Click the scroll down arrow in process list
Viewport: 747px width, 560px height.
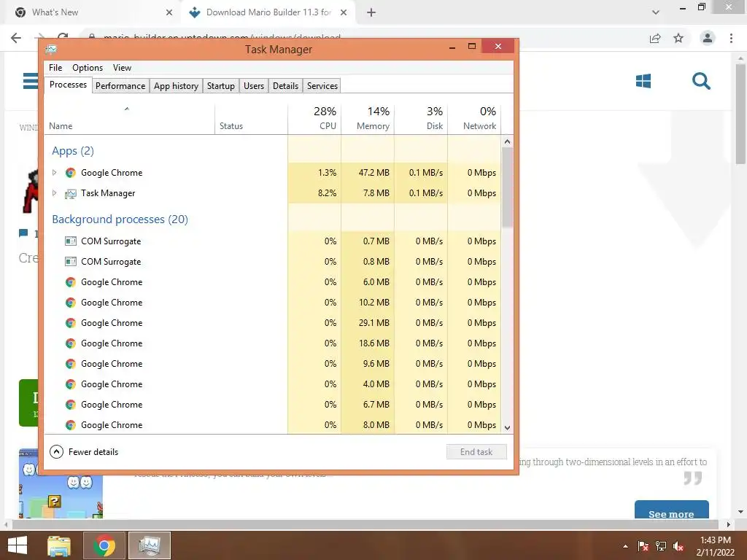click(507, 427)
